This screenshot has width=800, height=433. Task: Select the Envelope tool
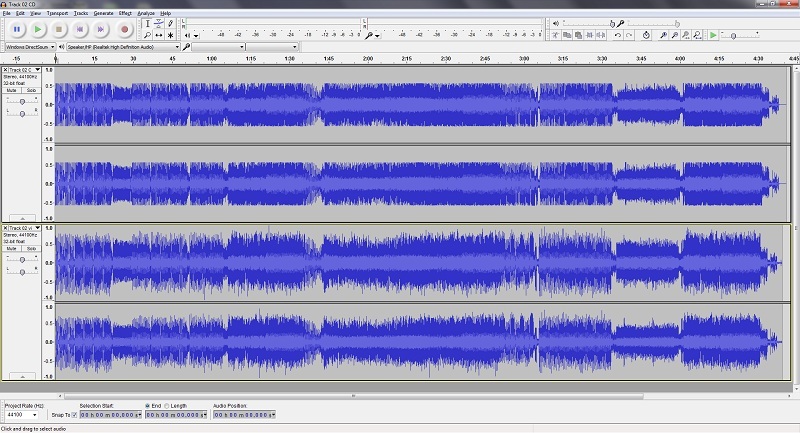tap(159, 23)
